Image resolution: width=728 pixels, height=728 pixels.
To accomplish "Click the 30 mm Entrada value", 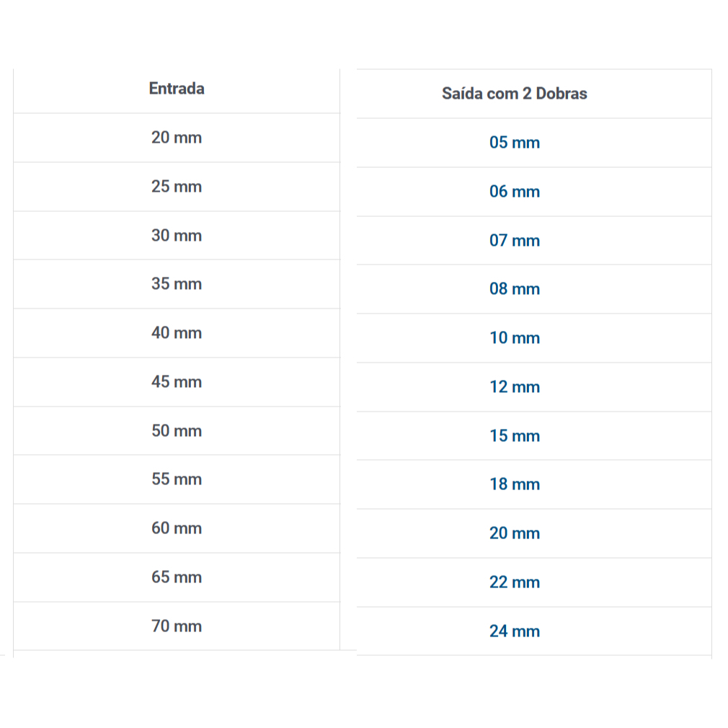I will coord(177,236).
